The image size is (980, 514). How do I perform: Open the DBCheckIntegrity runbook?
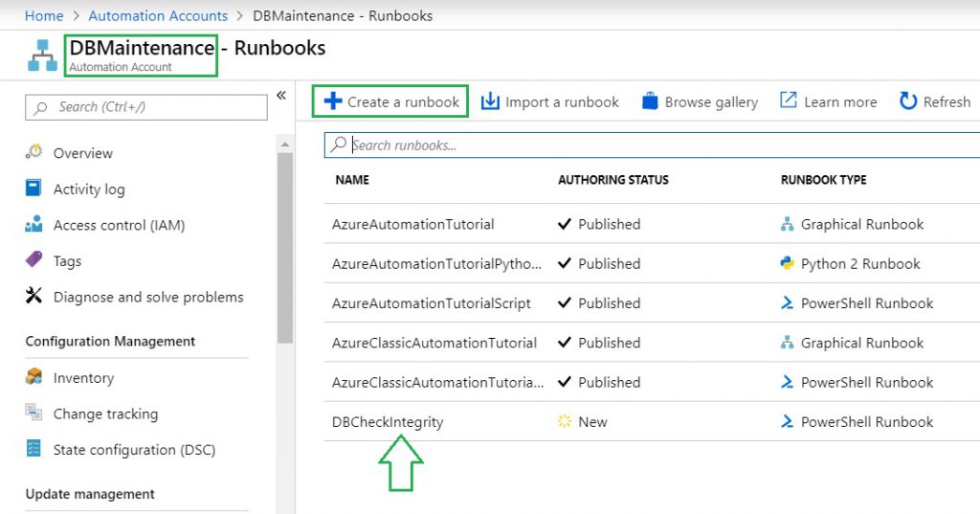[x=388, y=422]
